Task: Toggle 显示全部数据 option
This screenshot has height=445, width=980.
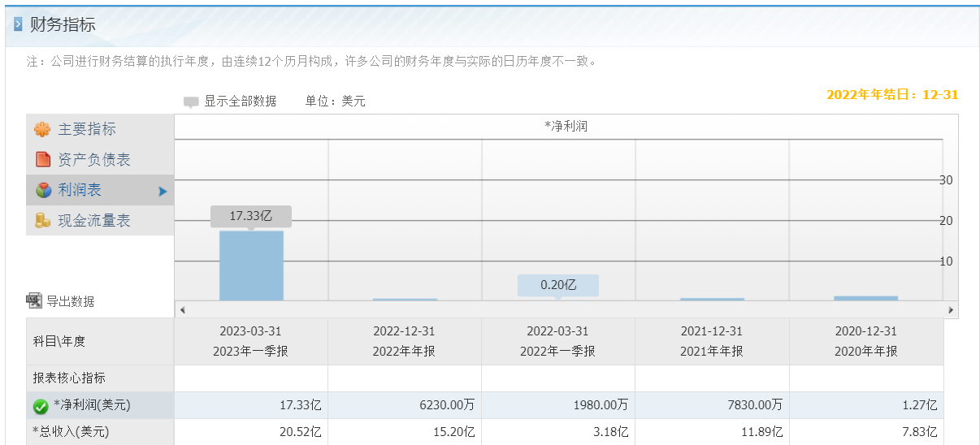Action: pos(240,102)
